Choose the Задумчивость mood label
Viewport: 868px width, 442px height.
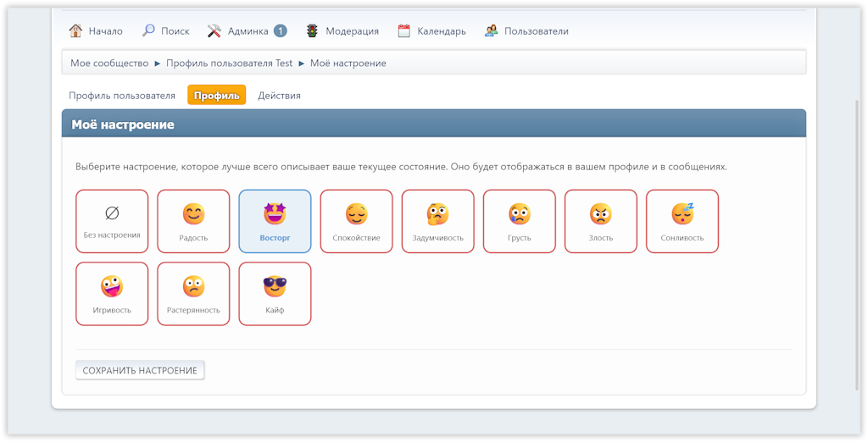click(438, 238)
